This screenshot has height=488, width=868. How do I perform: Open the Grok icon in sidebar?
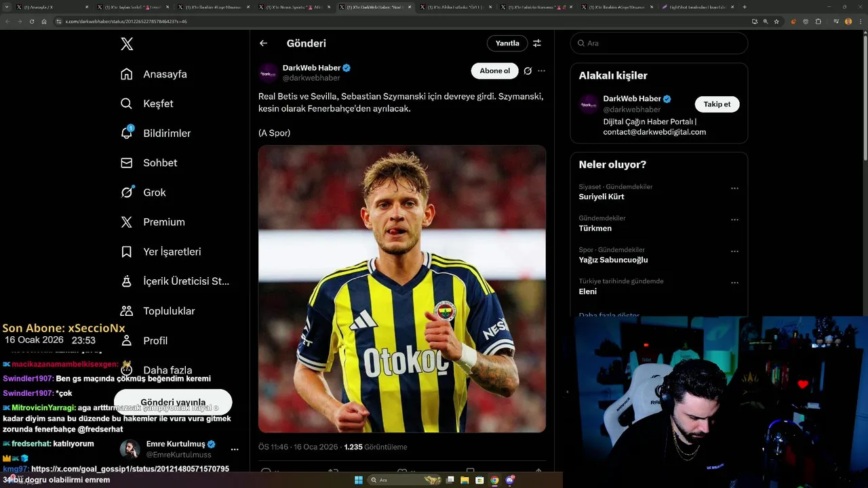click(127, 192)
